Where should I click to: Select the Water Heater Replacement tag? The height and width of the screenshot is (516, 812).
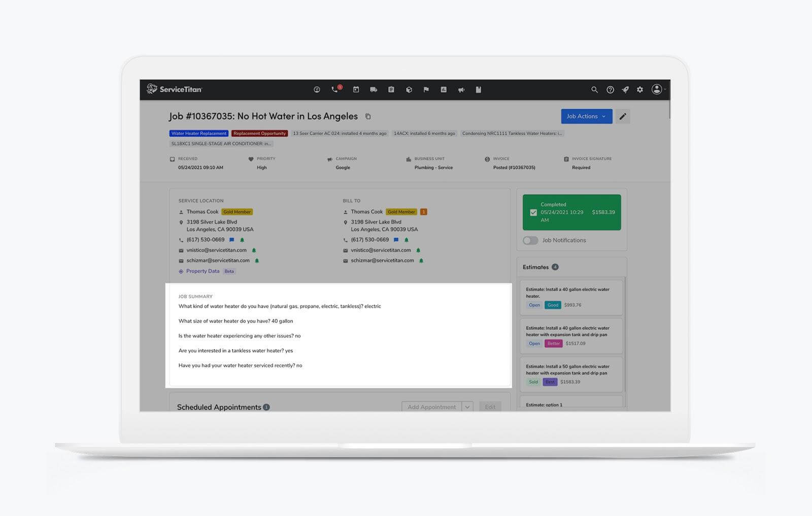coord(198,133)
